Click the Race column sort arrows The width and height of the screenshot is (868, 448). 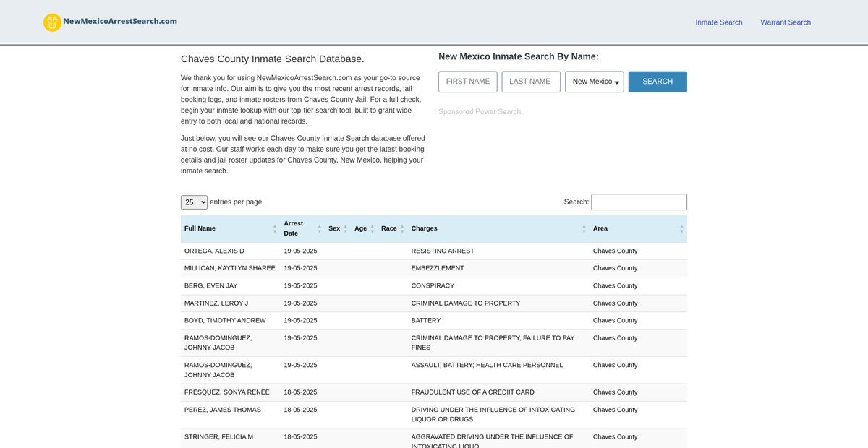(x=402, y=228)
